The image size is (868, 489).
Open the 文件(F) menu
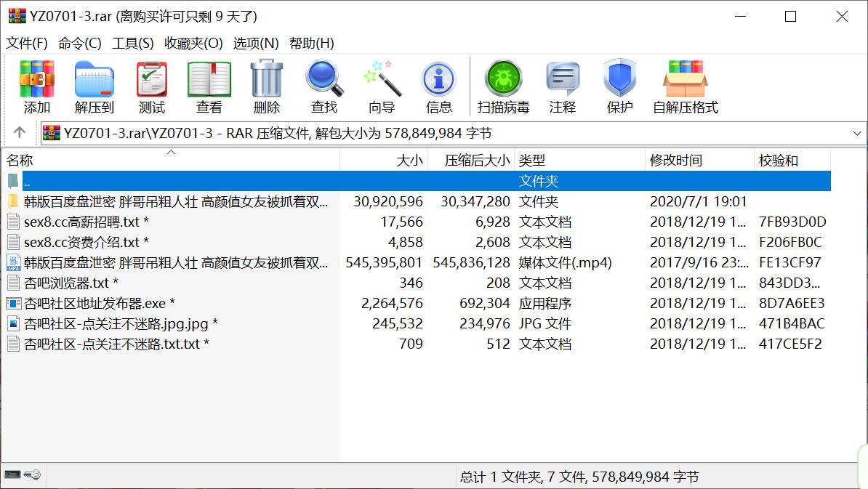(x=27, y=44)
